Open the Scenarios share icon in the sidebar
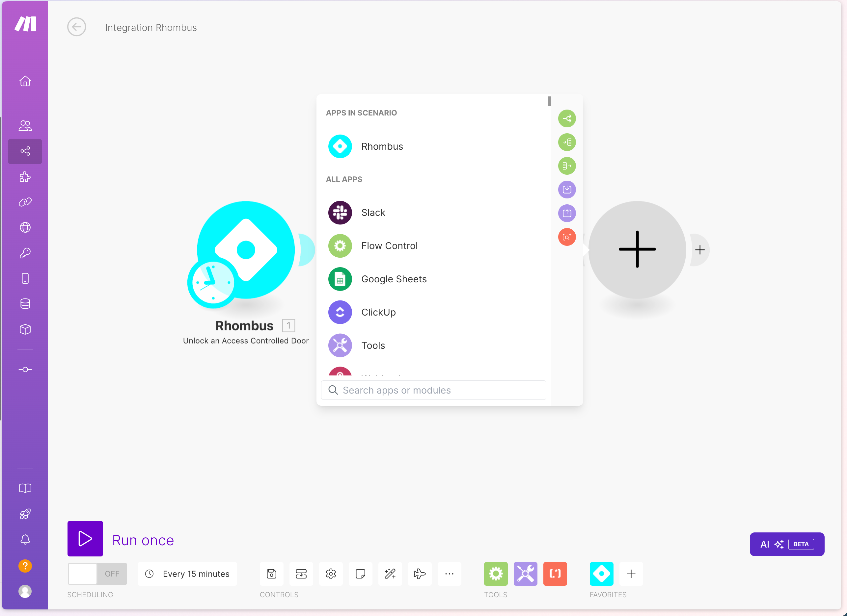Viewport: 847px width, 616px height. [25, 151]
